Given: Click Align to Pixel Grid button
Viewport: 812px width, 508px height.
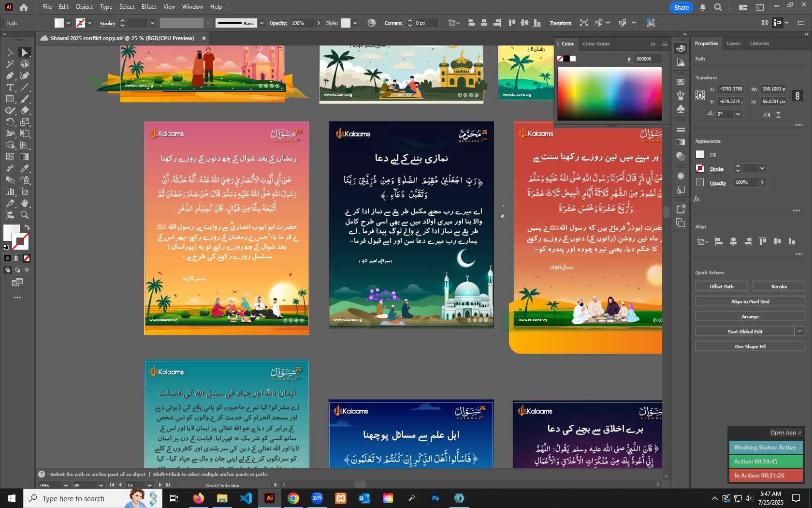Looking at the screenshot, I should tap(750, 301).
